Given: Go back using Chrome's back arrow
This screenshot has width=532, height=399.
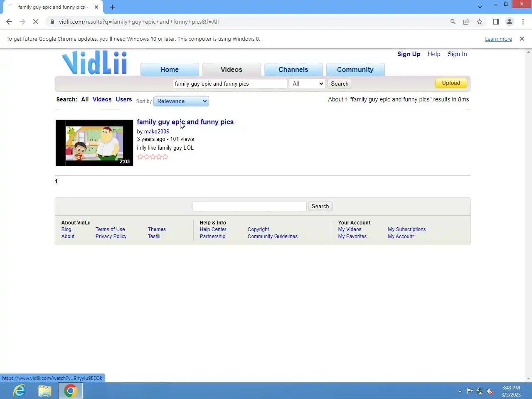Looking at the screenshot, I should pyautogui.click(x=9, y=22).
